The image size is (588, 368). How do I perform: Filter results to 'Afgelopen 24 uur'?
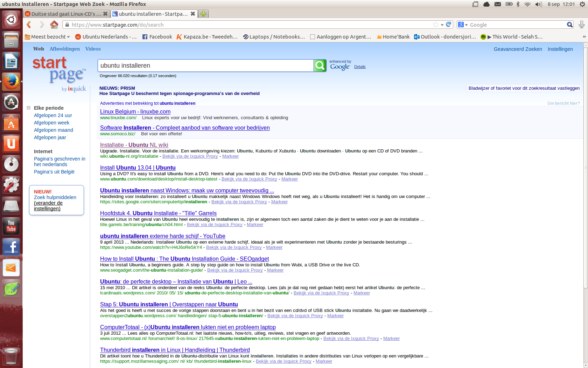tap(53, 115)
